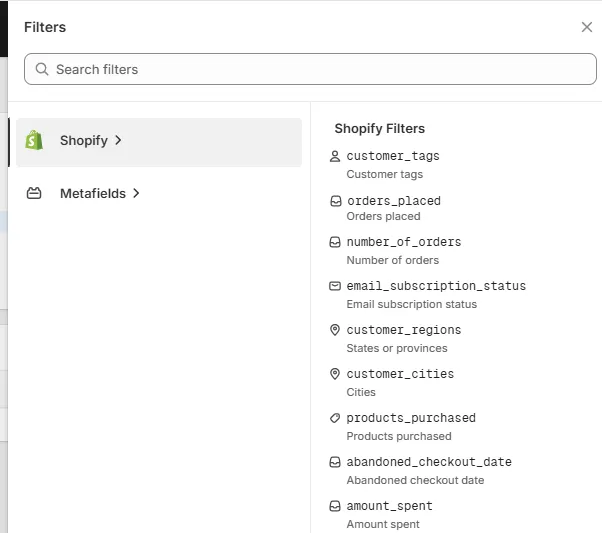Click the inbox icon beside orders_placed
Screen dimensions: 602x533
[336, 201]
